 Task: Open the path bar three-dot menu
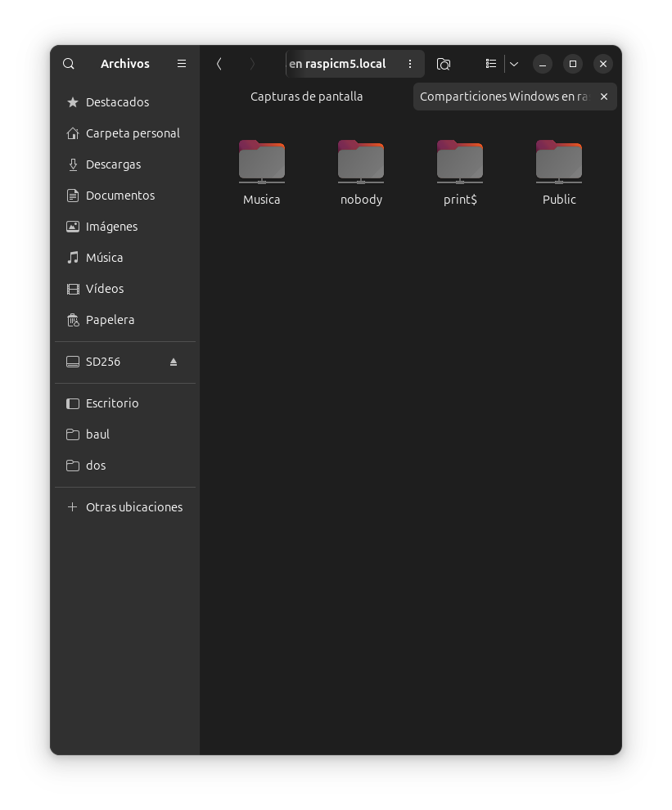[410, 64]
